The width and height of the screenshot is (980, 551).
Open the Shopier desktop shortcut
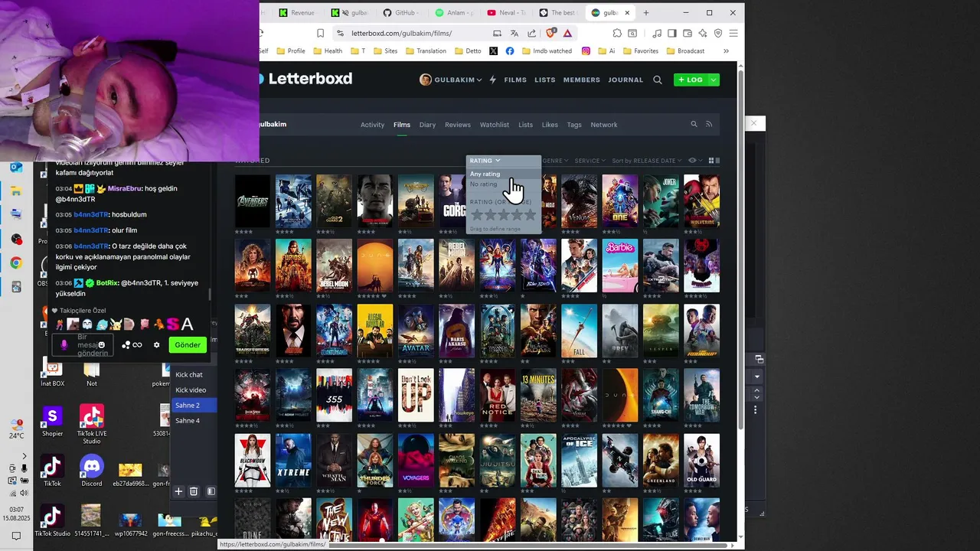click(52, 421)
